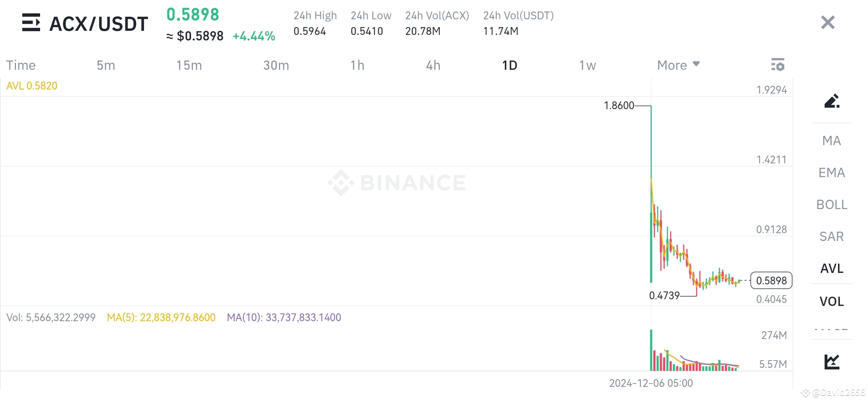Viewport: 868px width, 401px height.
Task: Disable the AVL overlay
Action: point(831,268)
